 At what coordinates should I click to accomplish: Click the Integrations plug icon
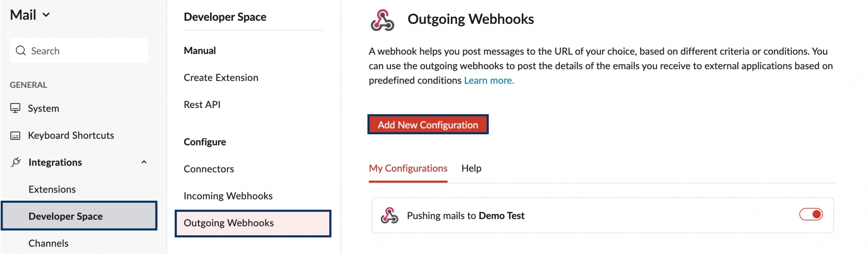16,162
